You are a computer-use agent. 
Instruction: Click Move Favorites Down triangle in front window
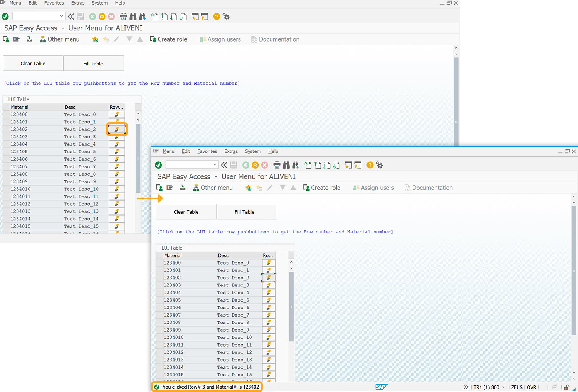click(282, 188)
